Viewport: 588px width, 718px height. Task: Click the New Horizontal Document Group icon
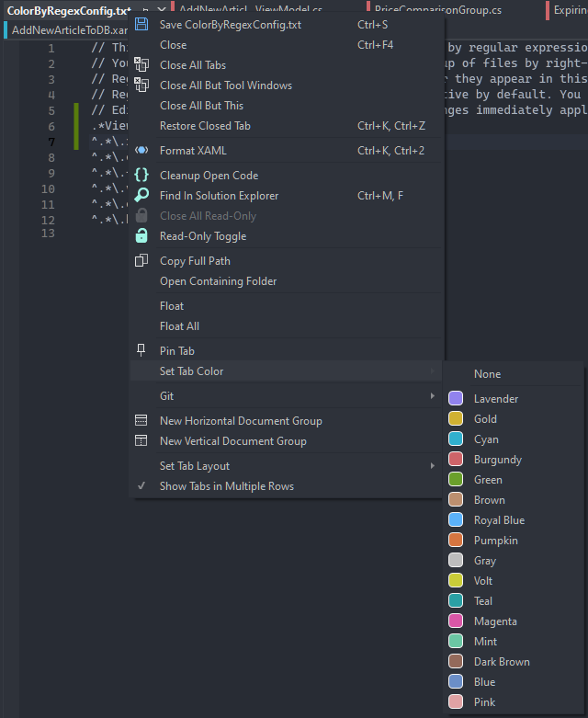pyautogui.click(x=141, y=421)
